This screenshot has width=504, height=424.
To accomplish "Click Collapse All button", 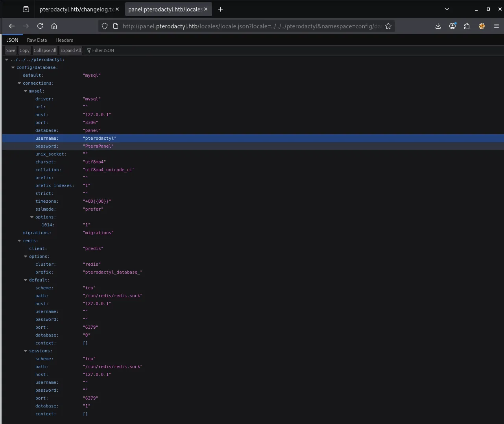I will point(45,50).
